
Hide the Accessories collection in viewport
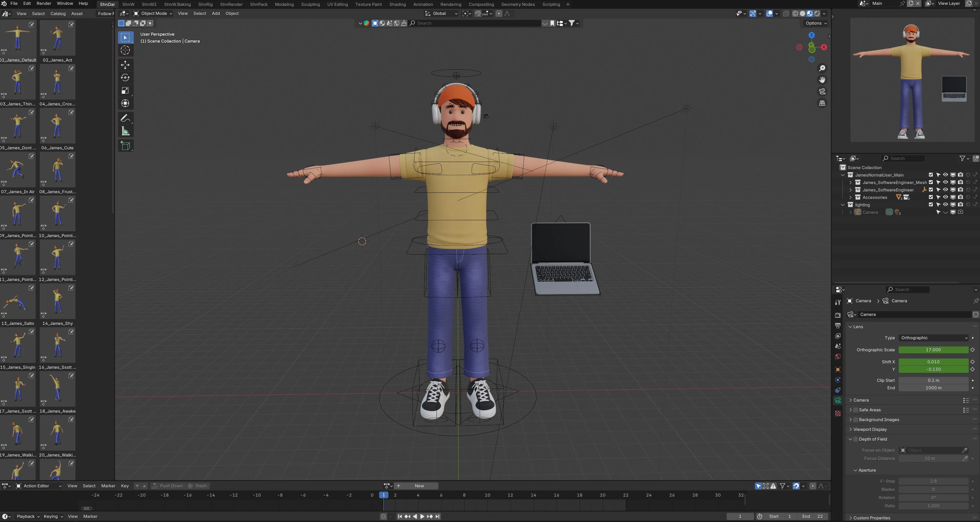pyautogui.click(x=945, y=197)
